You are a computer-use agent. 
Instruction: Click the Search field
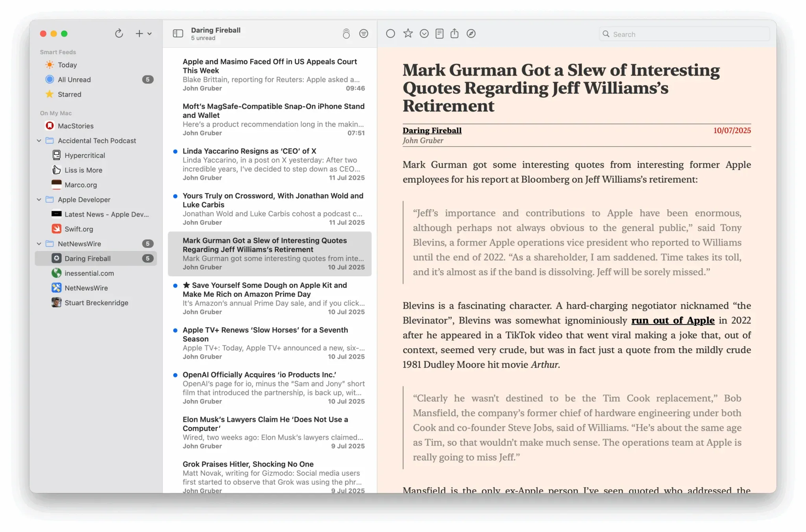pos(685,34)
